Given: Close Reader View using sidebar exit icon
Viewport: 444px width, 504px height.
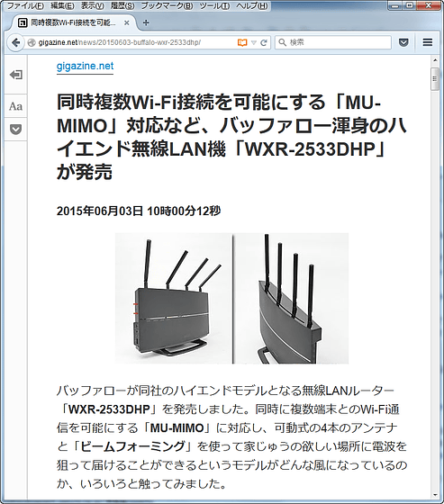Looking at the screenshot, I should [16, 75].
